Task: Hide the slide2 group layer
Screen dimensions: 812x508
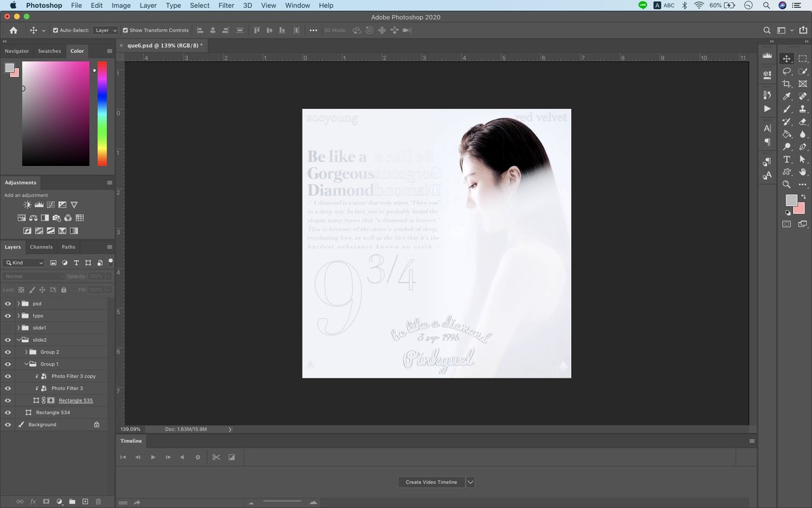Action: pos(8,340)
